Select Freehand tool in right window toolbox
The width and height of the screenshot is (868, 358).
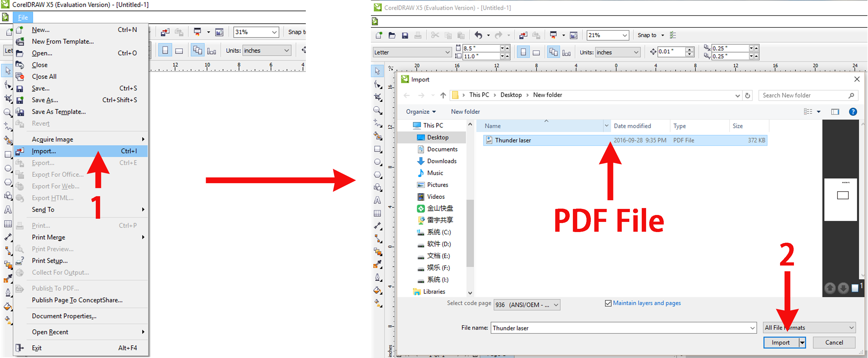click(378, 123)
